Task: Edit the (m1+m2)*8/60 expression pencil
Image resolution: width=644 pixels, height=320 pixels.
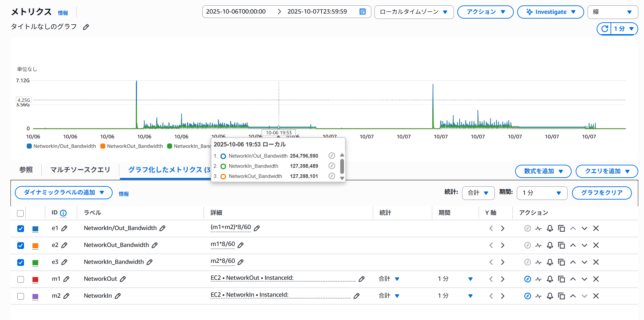Action: click(x=257, y=228)
